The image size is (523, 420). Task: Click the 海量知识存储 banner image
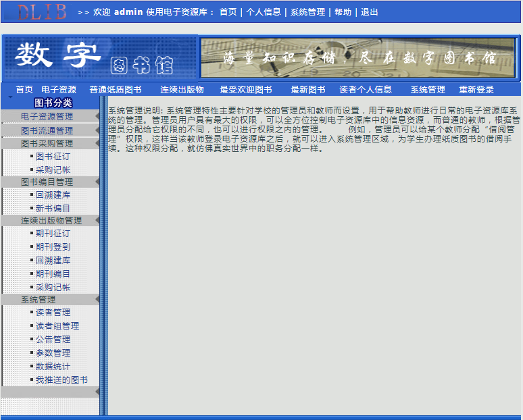click(358, 58)
